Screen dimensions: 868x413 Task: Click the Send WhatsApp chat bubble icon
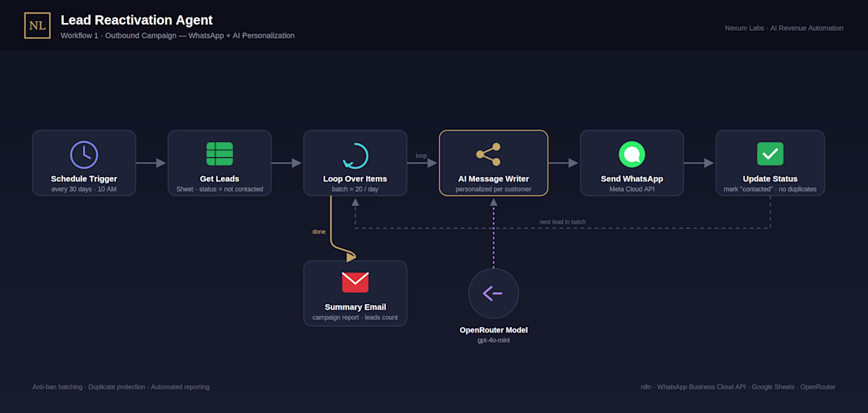coord(631,155)
